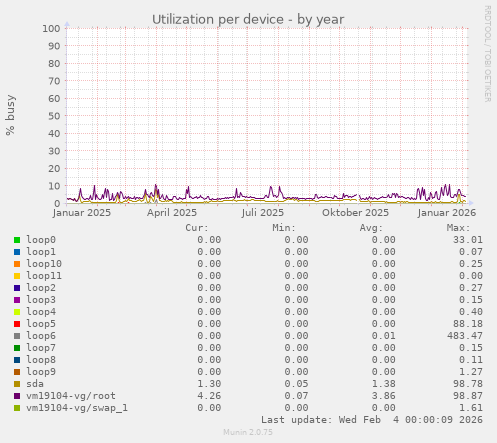Image resolution: width=497 pixels, height=443 pixels.
Task: Click the loop2 legend label
Action: coord(41,288)
